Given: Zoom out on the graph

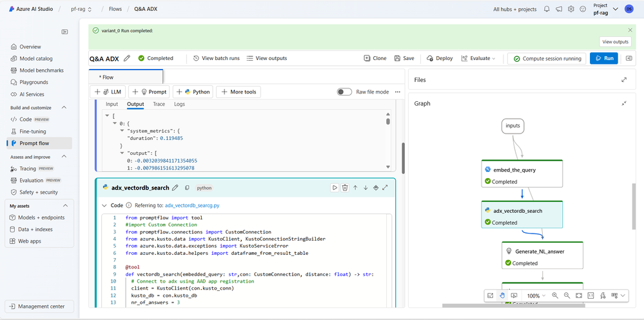Looking at the screenshot, I should point(567,295).
